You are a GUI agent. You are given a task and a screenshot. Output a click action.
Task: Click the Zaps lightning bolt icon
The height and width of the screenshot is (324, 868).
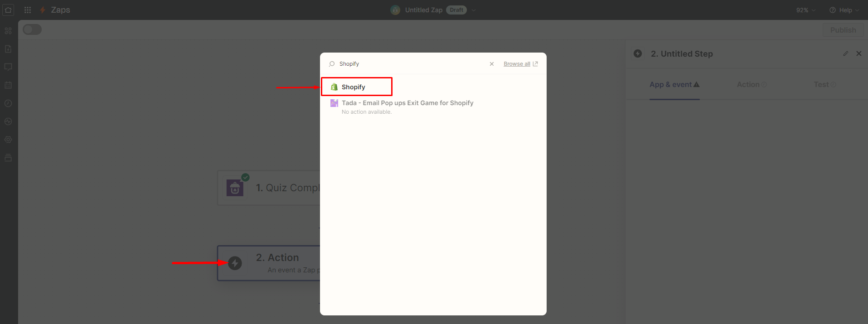point(43,10)
